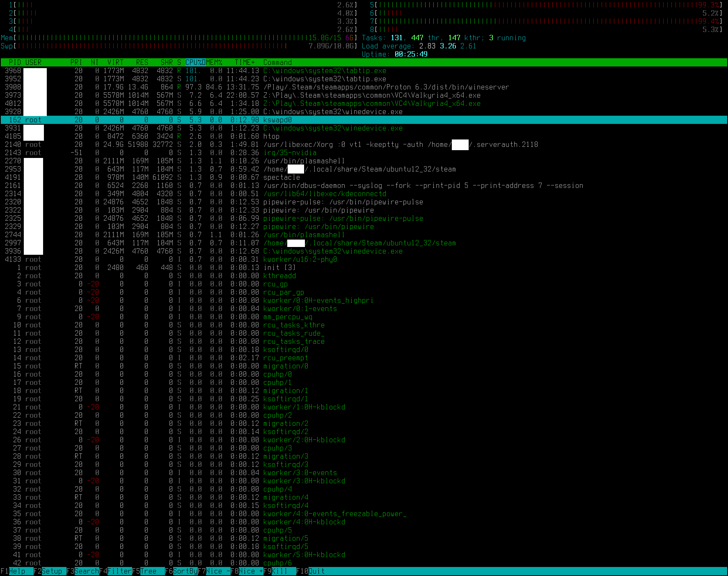728x576 pixels.
Task: Select the highlighted kswapd0 process row
Action: tap(364, 120)
